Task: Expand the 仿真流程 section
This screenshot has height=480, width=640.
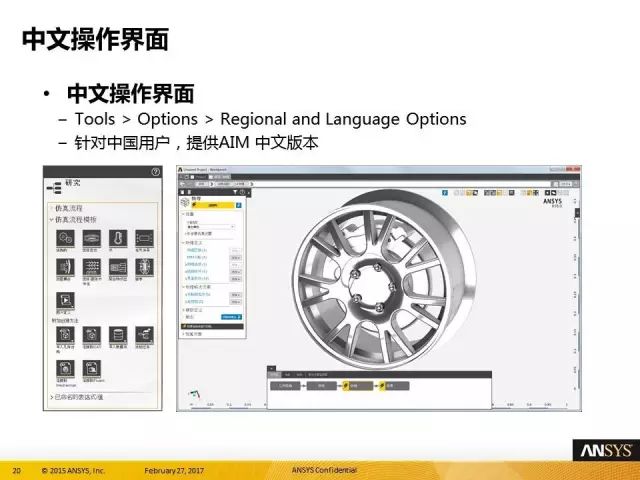Action: click(51, 208)
